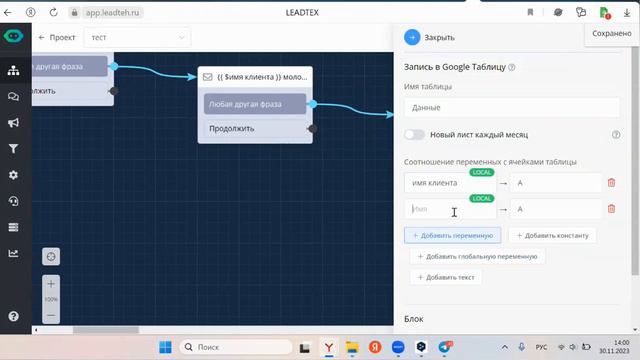The width and height of the screenshot is (640, 360).
Task: Click the 'Имя таблицы' field with 'Данные'
Action: coord(512,108)
